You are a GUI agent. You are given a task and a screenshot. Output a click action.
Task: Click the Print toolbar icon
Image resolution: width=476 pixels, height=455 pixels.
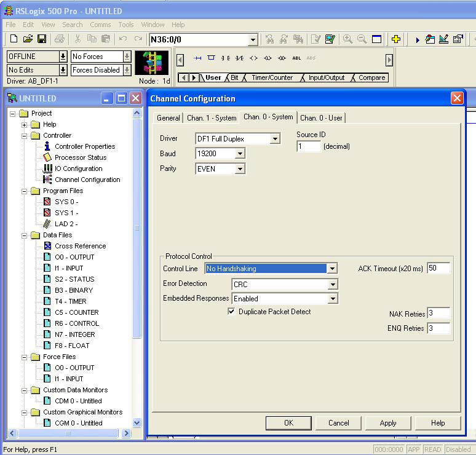pyautogui.click(x=60, y=39)
